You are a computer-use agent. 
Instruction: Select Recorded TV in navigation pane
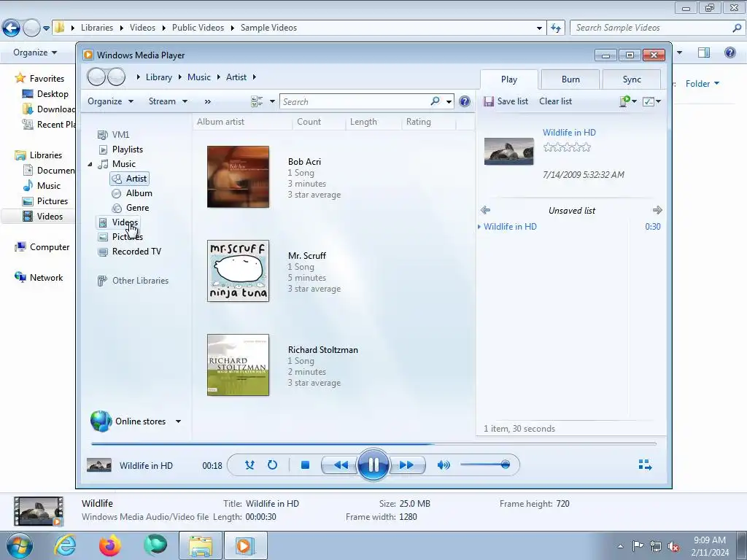click(130, 252)
